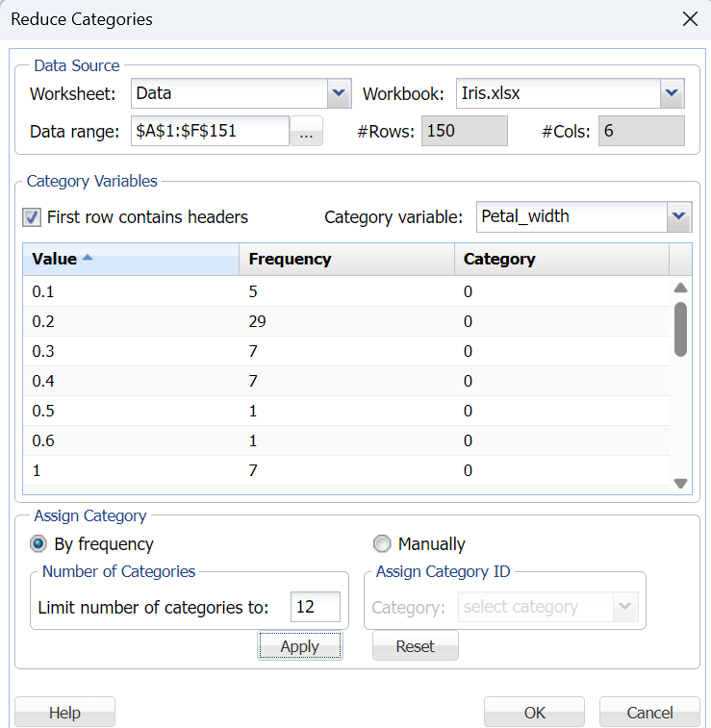Viewport: 711px width, 728px height.
Task: Select the By frequency radio button
Action: click(x=38, y=544)
